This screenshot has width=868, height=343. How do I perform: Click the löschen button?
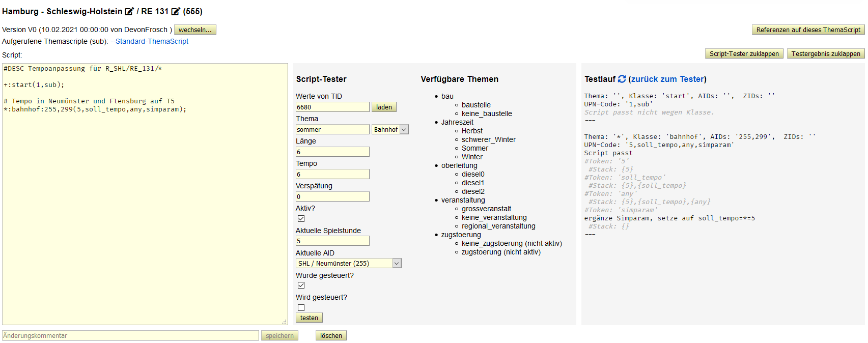331,336
